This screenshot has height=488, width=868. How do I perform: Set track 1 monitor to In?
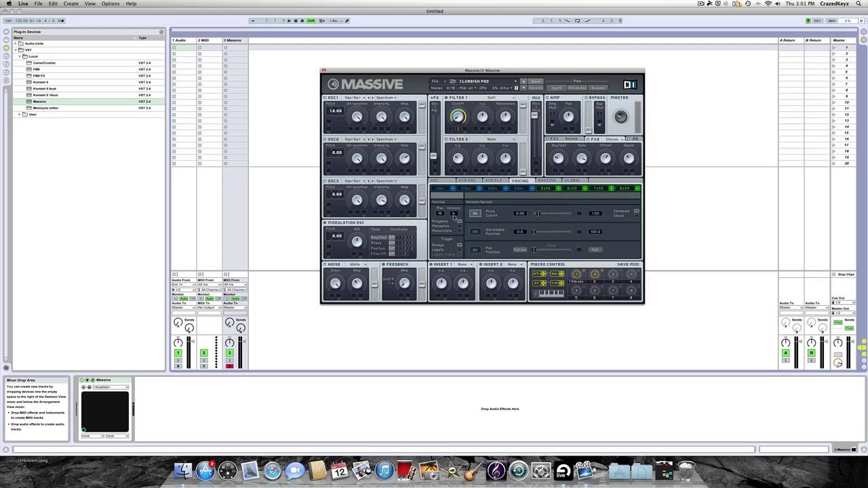tap(176, 299)
